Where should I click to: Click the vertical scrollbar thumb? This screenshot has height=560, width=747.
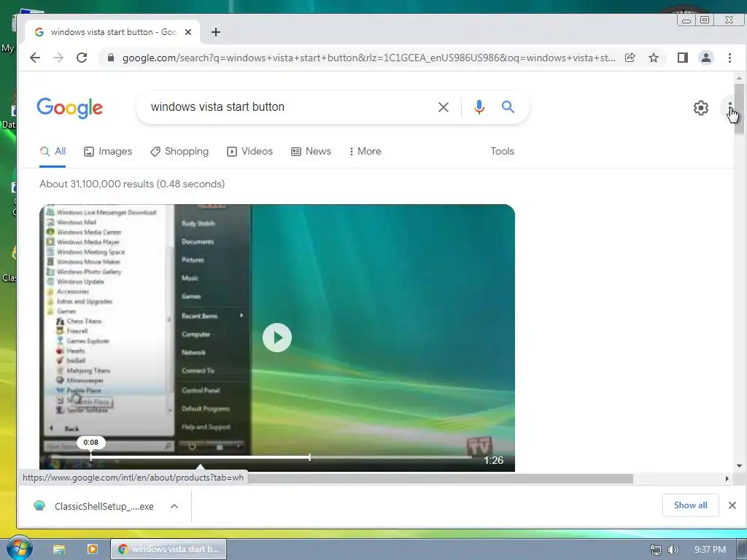[x=739, y=109]
